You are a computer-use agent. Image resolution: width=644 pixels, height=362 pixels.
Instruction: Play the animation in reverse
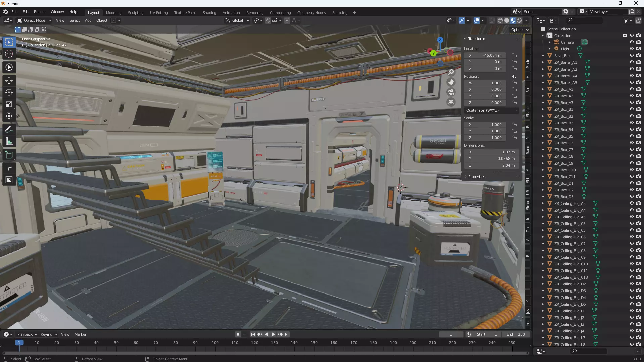pyautogui.click(x=266, y=334)
